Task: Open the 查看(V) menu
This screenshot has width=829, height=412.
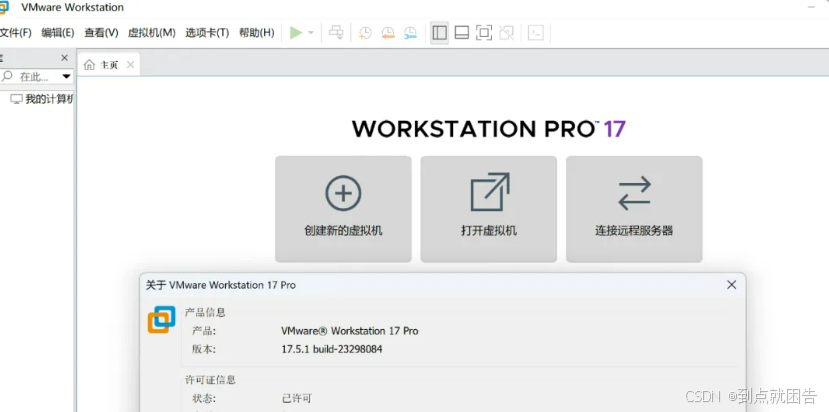Action: click(x=101, y=33)
